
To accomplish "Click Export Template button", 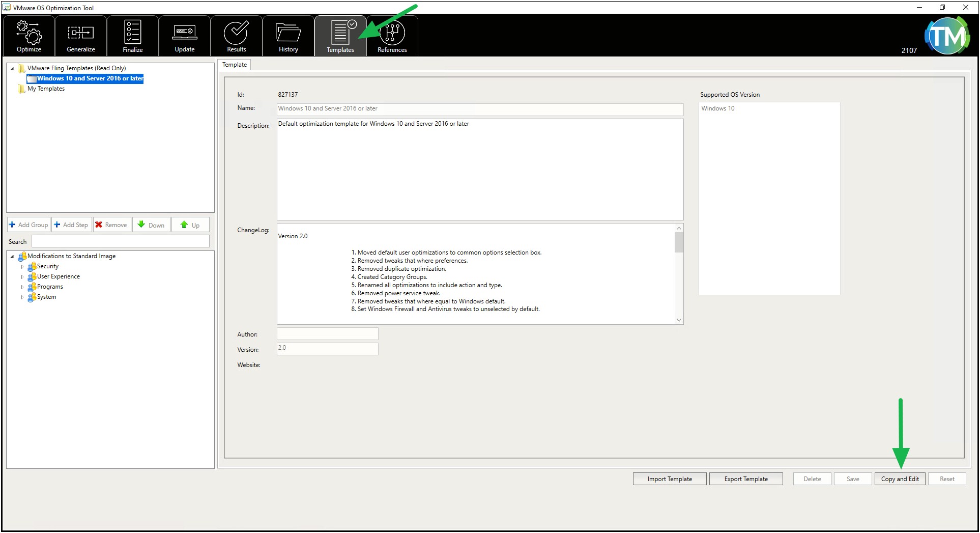I will [x=746, y=479].
